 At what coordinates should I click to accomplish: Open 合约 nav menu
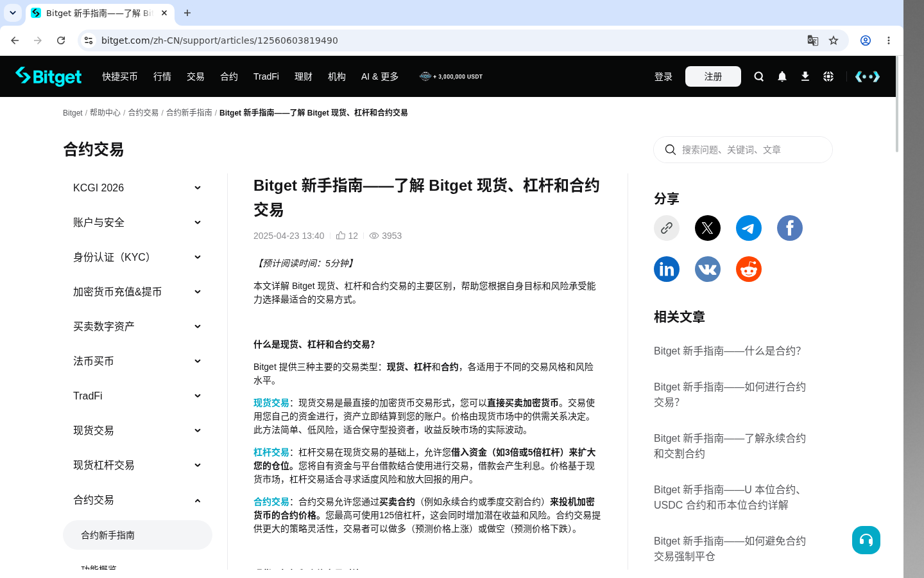[229, 76]
